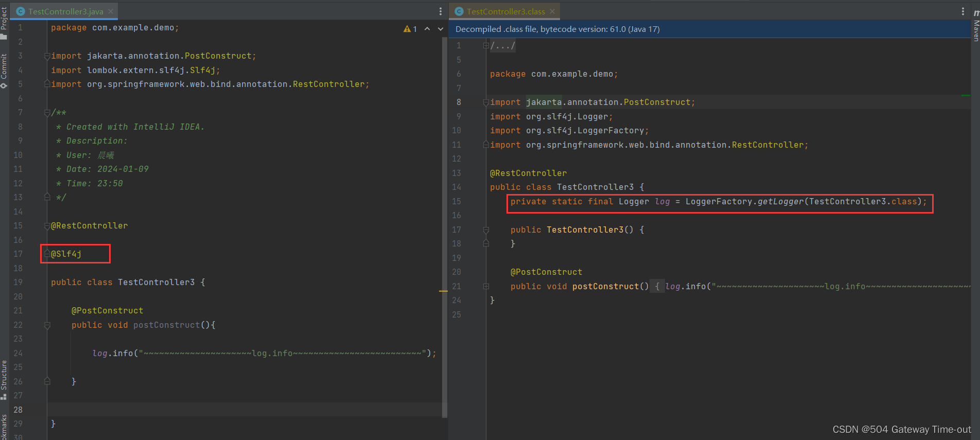Collapse postConstruct method in java file
The image size is (980, 440).
(47, 325)
